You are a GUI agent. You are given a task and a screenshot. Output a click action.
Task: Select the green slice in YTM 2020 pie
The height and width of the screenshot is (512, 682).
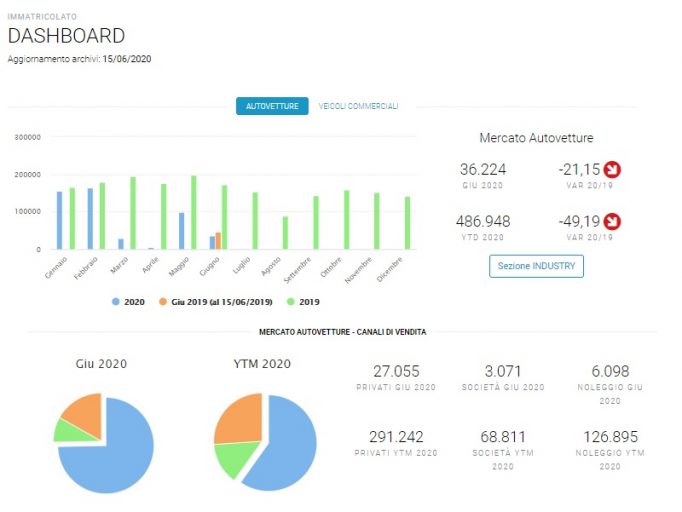(235, 457)
